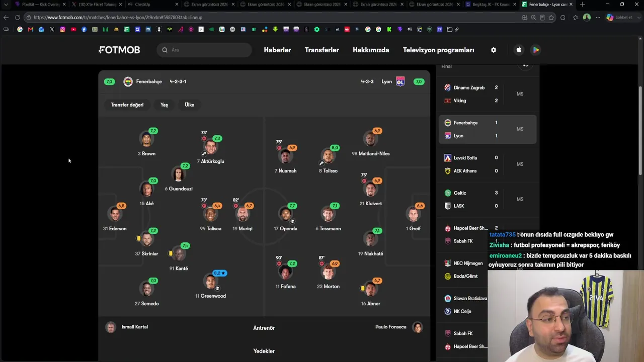Open Guendouzi's player avatar
The height and width of the screenshot is (362, 644).
[178, 174]
